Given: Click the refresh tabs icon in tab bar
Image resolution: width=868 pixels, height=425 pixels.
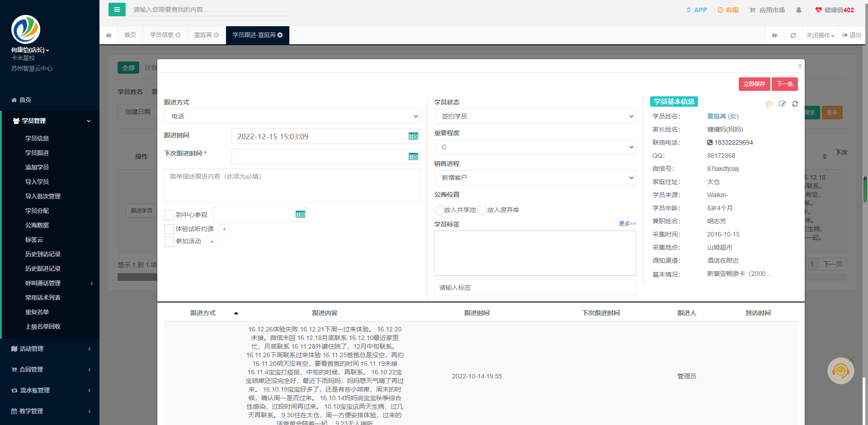Looking at the screenshot, I should point(793,35).
